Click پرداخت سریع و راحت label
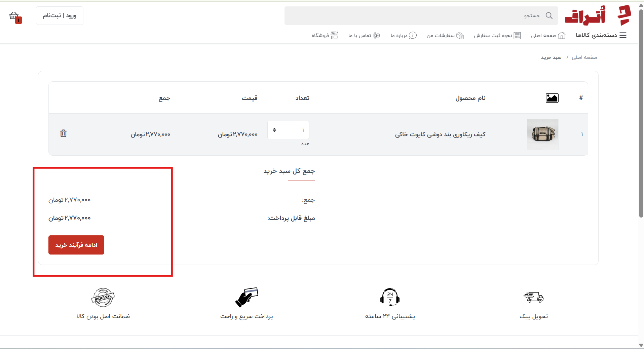 (247, 316)
